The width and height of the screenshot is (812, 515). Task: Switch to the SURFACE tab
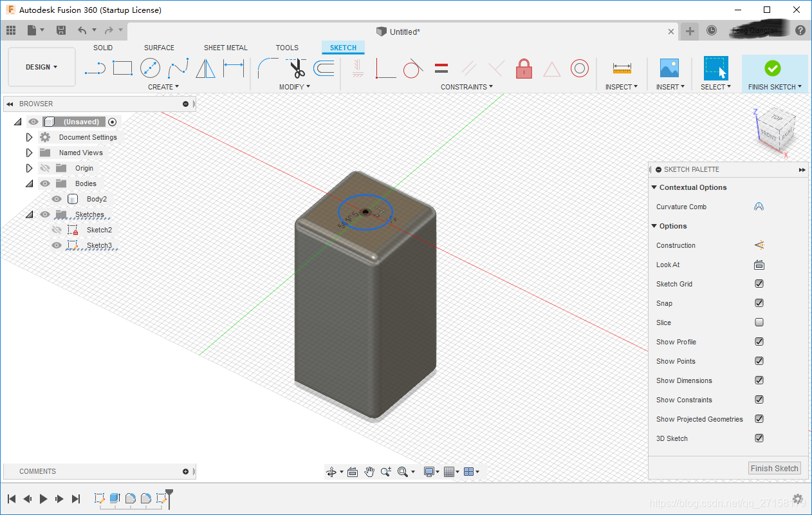159,48
